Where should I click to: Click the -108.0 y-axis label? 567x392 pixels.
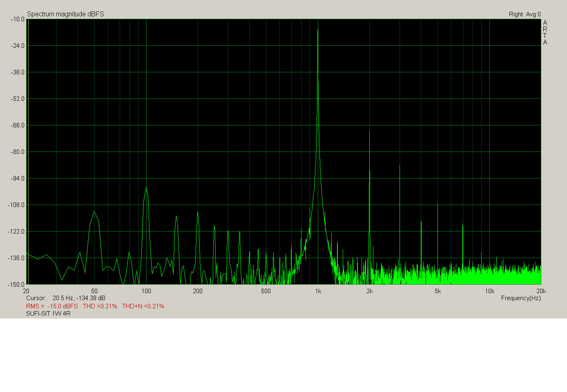[16, 205]
